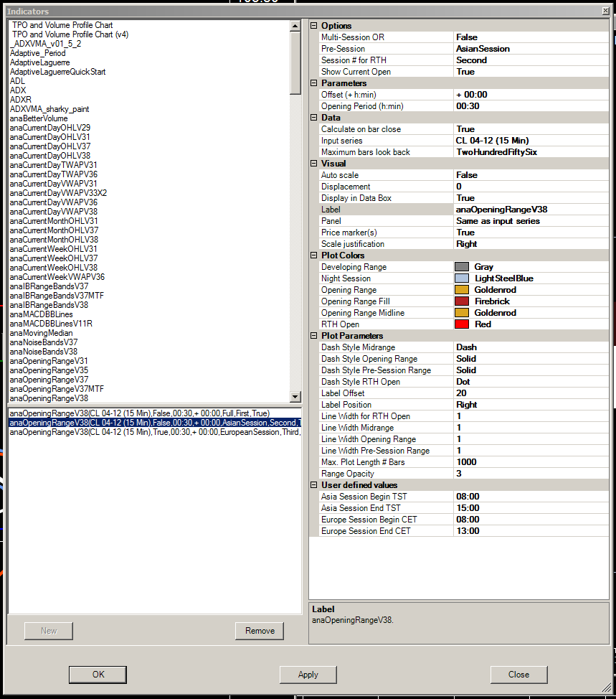Collapse the Data section
The height and width of the screenshot is (699, 616).
coord(314,118)
